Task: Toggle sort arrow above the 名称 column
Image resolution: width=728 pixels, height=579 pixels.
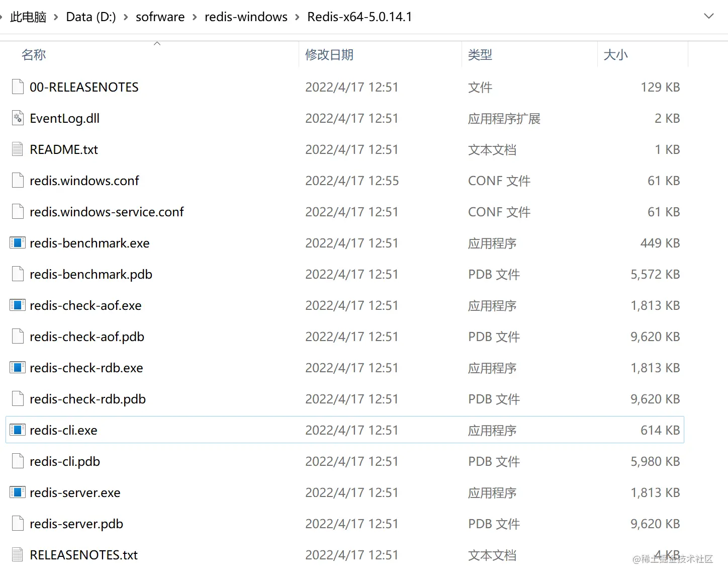Action: pos(157,43)
